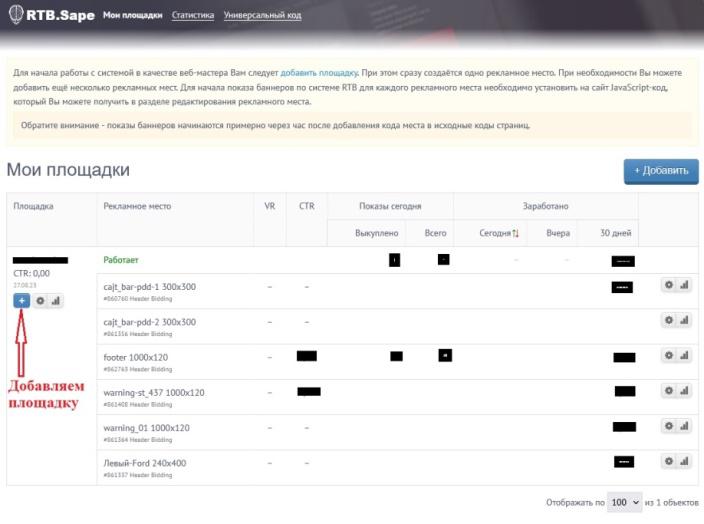This screenshot has height=524, width=704.
Task: Click the Работает status text
Action: pyautogui.click(x=121, y=260)
